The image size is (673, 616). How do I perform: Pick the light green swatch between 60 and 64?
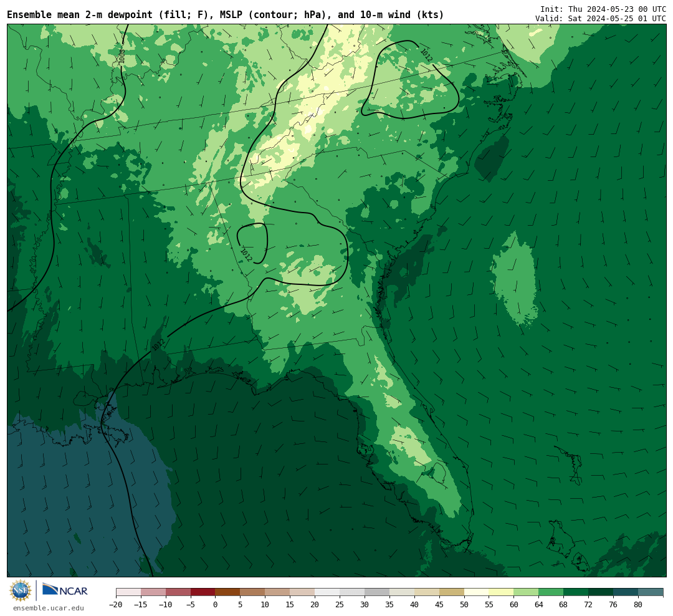click(x=527, y=592)
